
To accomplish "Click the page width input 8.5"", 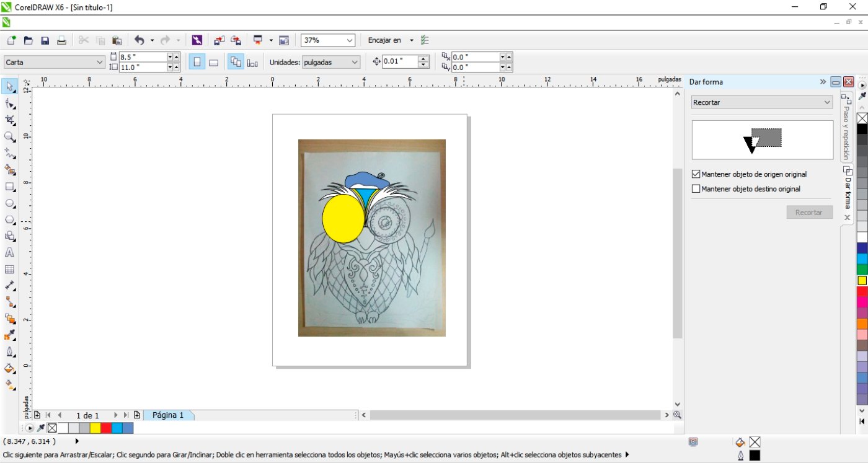I will (143, 56).
